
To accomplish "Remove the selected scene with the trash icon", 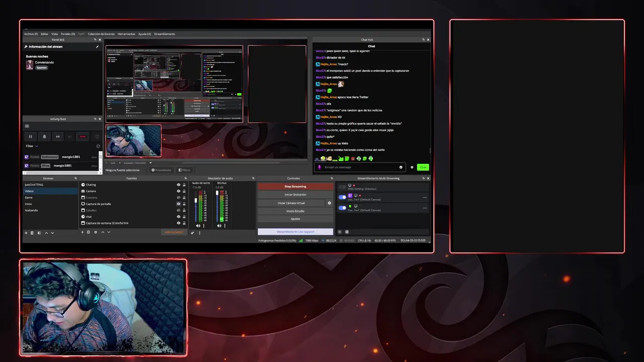I will click(x=32, y=233).
